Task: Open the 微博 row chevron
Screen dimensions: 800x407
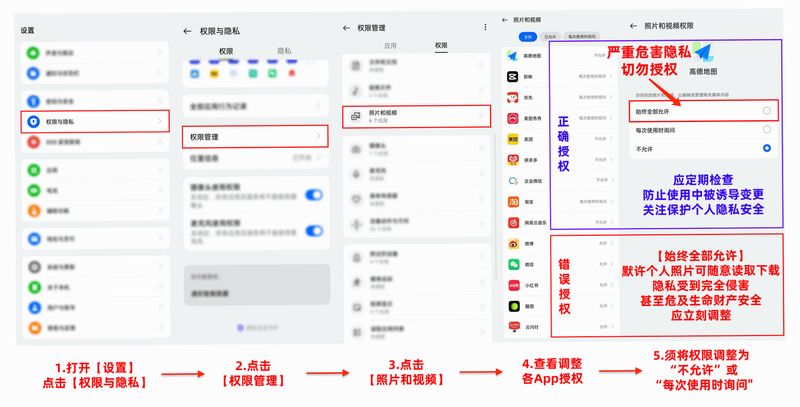Action: pos(612,244)
